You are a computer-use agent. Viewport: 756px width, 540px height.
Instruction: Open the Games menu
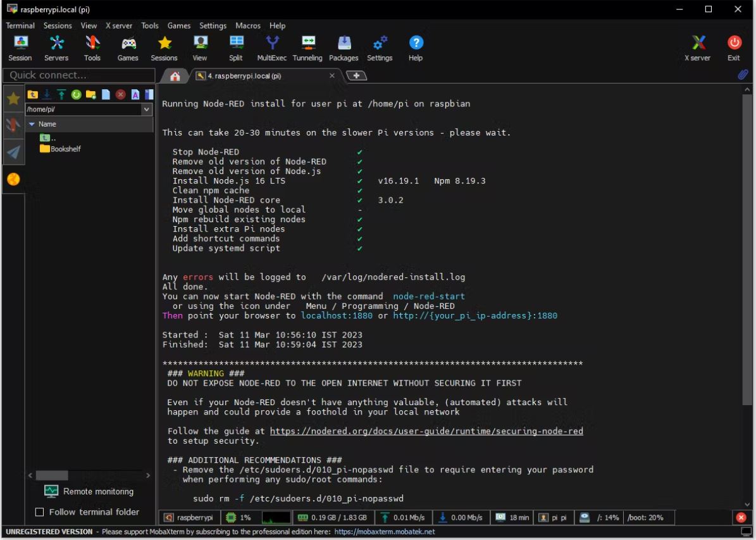point(179,25)
